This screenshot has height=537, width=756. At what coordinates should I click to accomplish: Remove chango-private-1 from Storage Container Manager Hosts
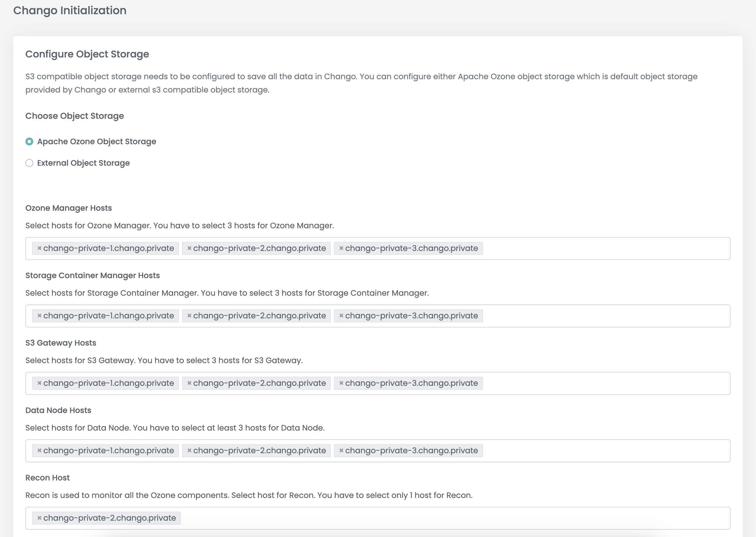39,316
